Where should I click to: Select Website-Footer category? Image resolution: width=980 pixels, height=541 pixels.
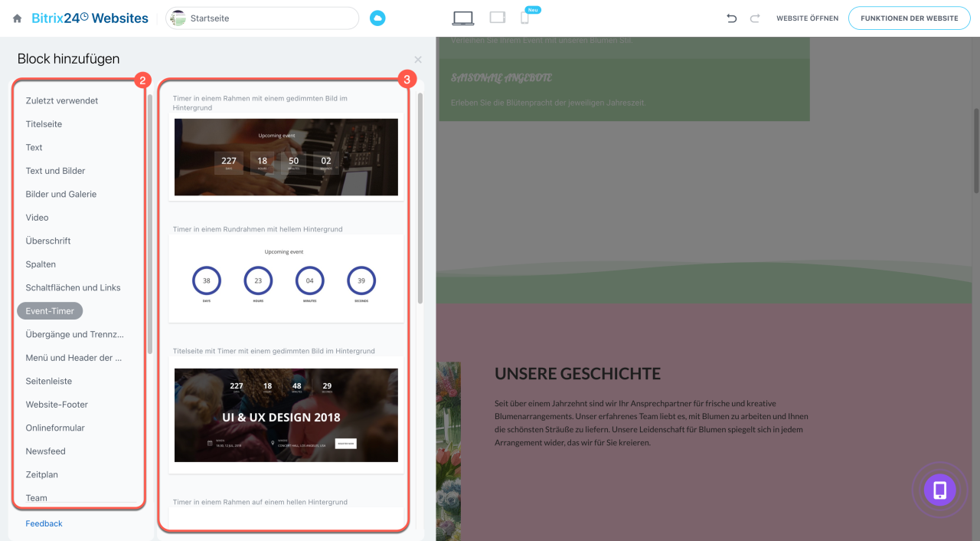click(57, 405)
